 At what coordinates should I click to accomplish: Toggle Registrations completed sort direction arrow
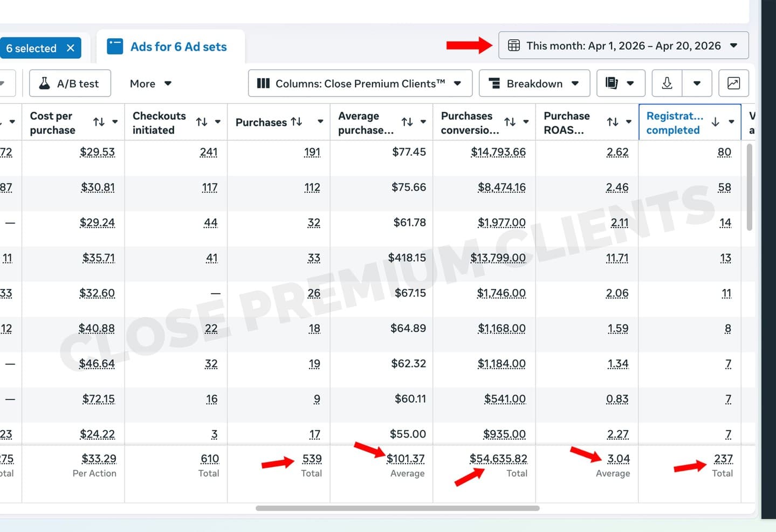point(715,122)
